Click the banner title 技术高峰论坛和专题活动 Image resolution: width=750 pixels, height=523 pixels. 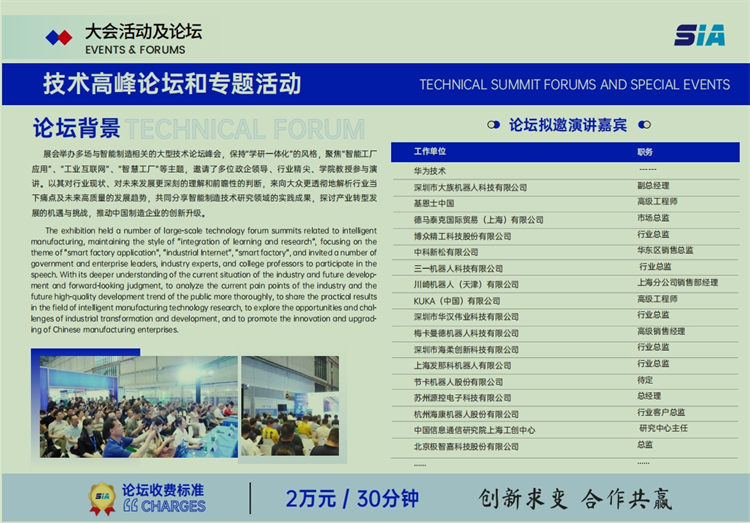coord(172,84)
